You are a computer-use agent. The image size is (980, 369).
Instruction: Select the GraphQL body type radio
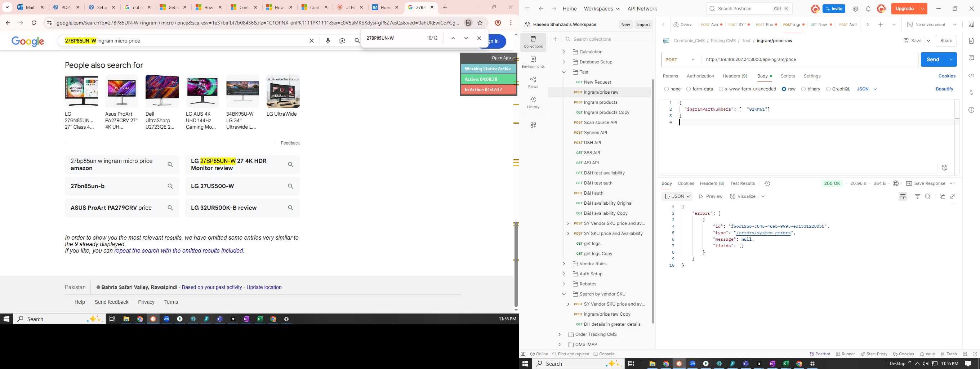click(828, 89)
